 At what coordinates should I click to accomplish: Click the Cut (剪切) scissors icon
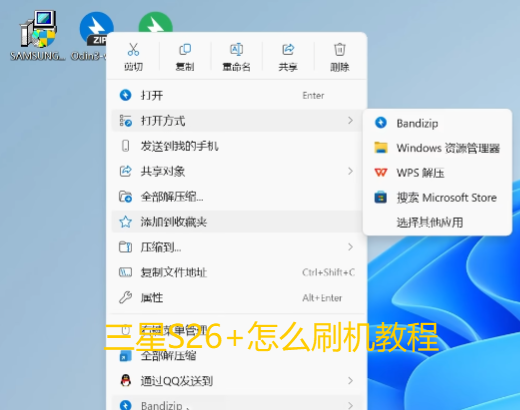[x=133, y=50]
